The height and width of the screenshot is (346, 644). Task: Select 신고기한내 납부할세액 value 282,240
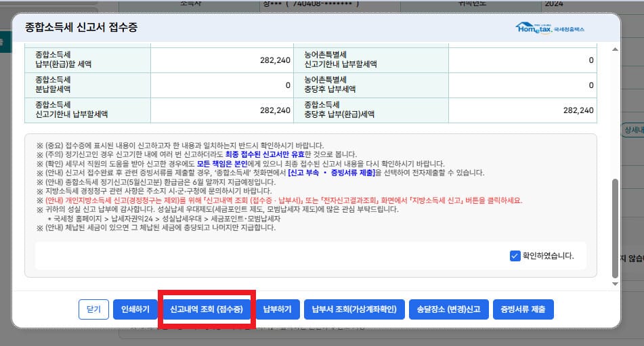pyautogui.click(x=275, y=110)
